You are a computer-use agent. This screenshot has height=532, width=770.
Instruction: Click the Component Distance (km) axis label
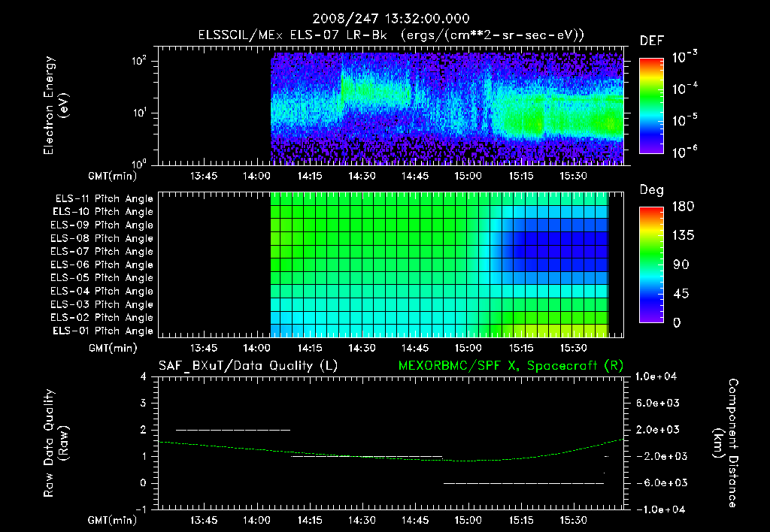[726, 443]
